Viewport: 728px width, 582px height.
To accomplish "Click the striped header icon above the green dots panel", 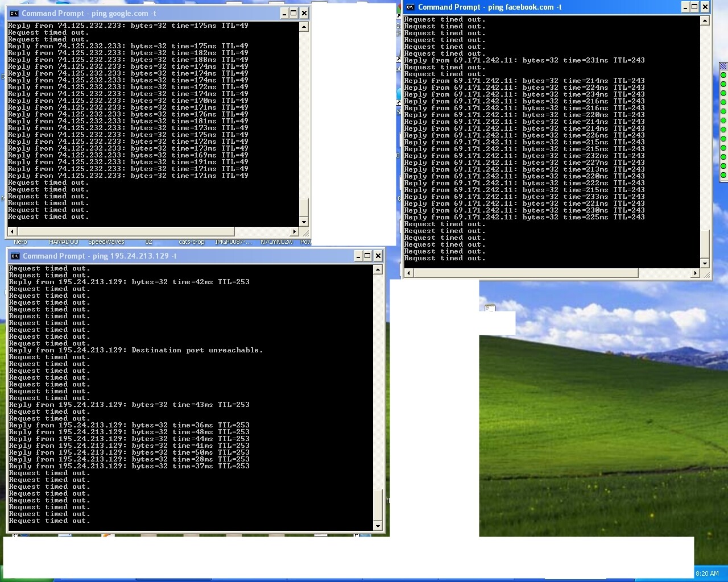I will (723, 66).
